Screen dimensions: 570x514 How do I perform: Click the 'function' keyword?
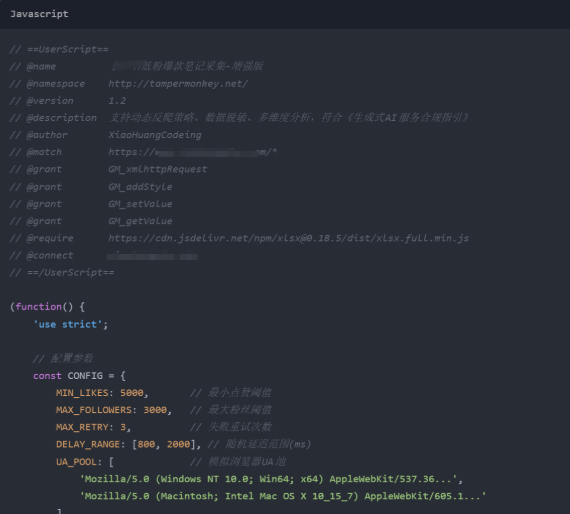point(39,307)
